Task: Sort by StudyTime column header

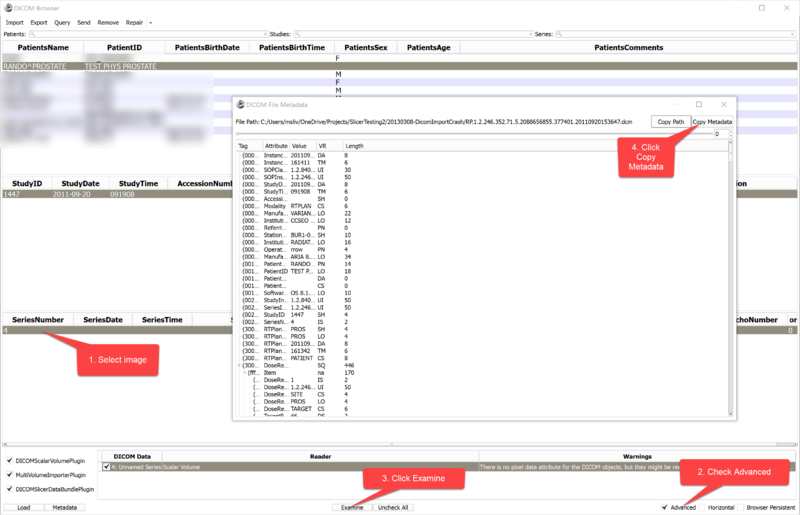Action: point(138,183)
